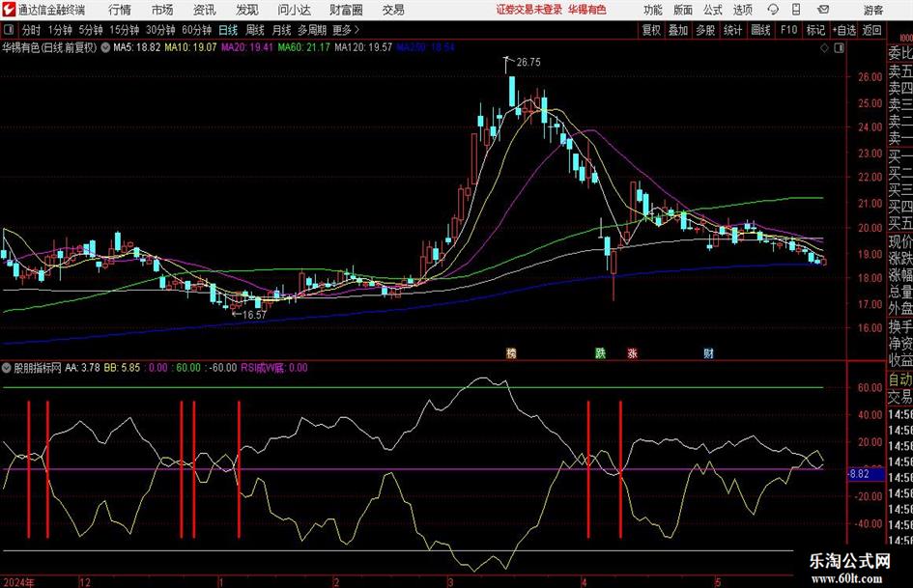Click the MA20: 19.41 value

(x=247, y=47)
